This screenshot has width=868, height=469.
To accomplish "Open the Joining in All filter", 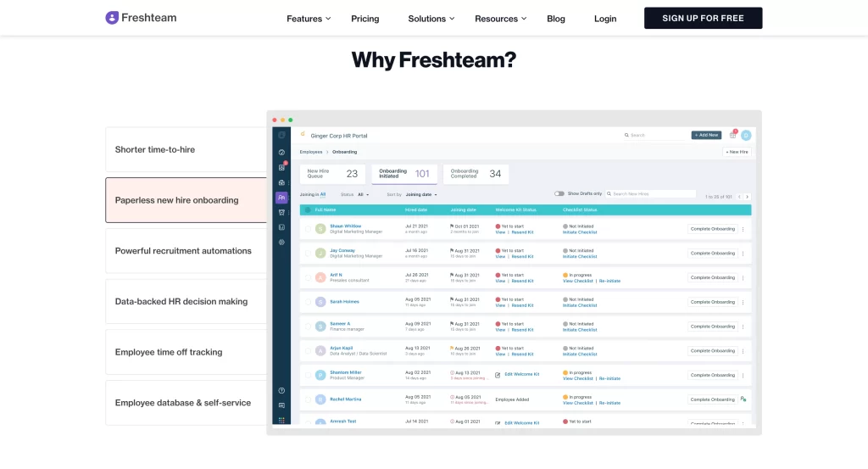I will click(323, 194).
